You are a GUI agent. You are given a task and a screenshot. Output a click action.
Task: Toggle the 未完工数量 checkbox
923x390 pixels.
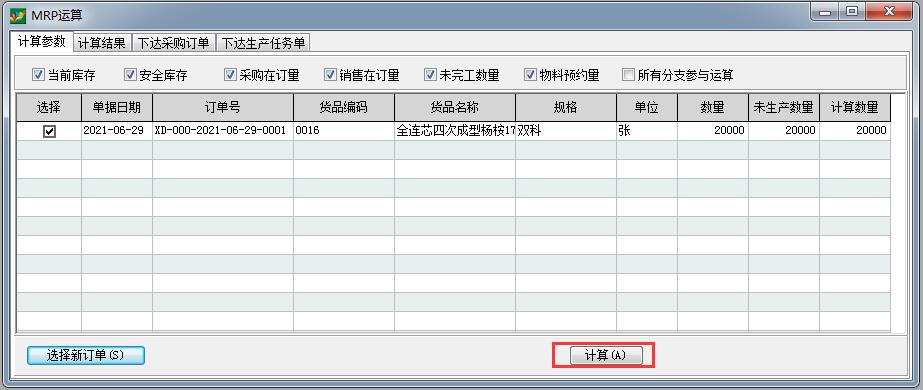430,75
